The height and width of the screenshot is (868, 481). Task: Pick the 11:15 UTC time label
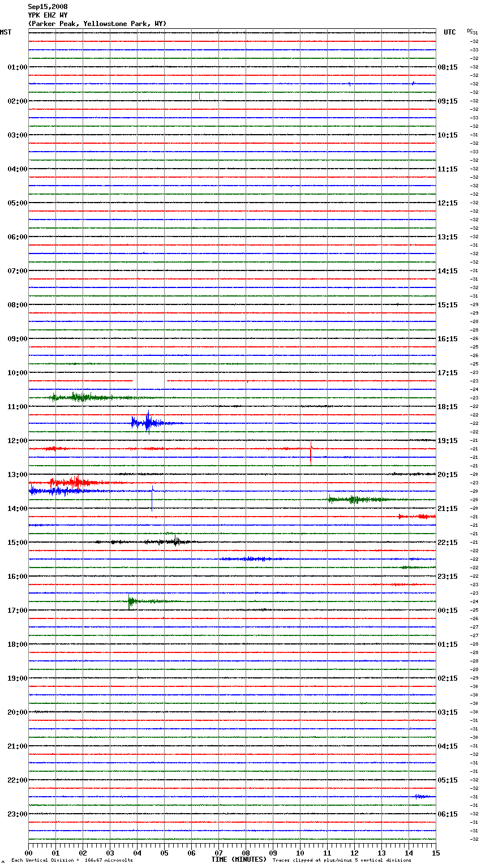pos(448,169)
